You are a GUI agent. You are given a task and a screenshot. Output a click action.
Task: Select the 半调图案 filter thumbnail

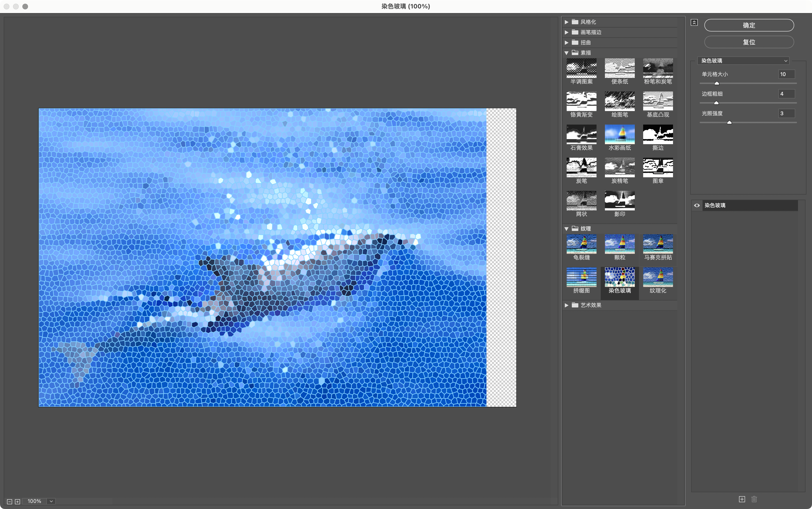(x=581, y=68)
